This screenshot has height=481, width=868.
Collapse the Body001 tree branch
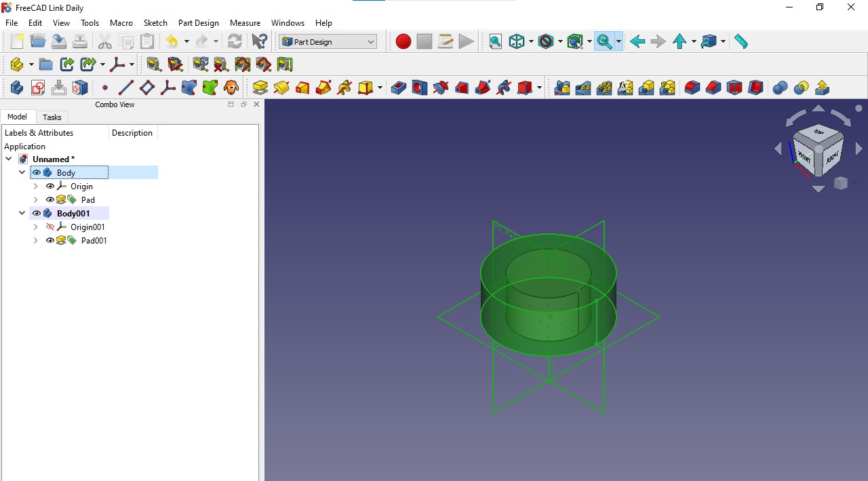(22, 213)
